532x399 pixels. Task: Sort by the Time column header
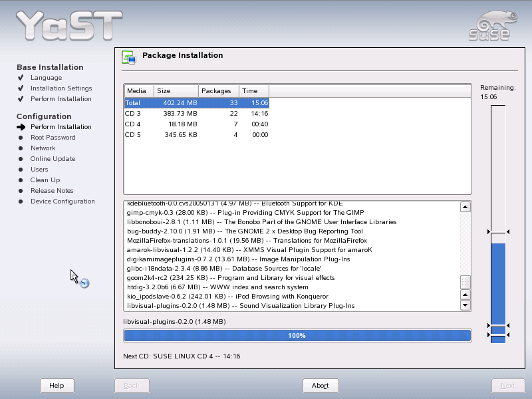[x=254, y=91]
